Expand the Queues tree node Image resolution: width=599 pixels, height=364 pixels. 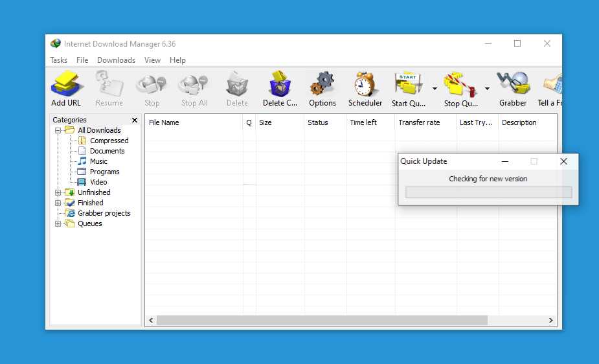tap(58, 223)
